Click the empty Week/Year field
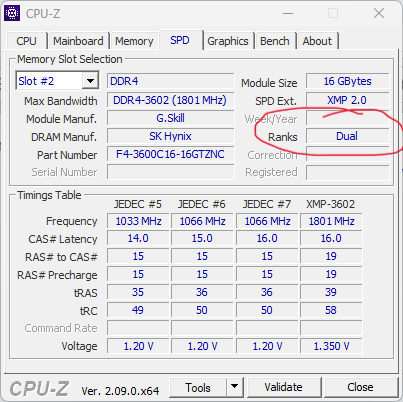Image resolution: width=403 pixels, height=402 pixels. (348, 118)
